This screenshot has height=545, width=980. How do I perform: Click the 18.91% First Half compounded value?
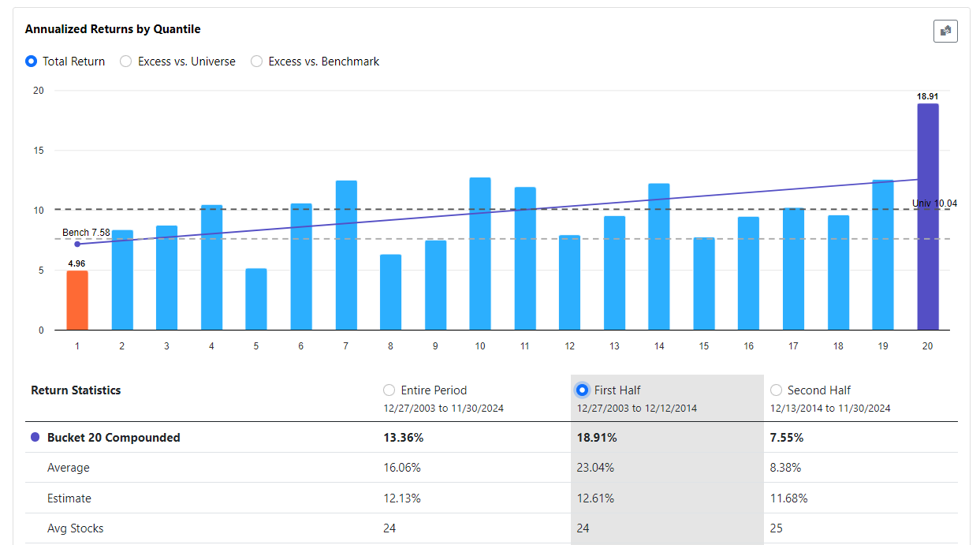(x=597, y=438)
